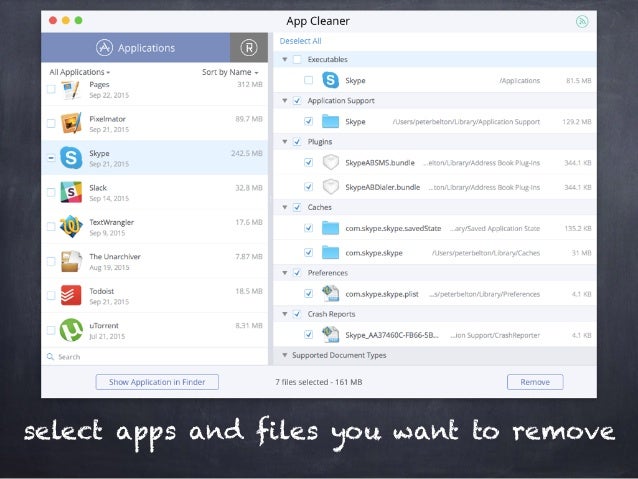Check the Todoist application checkbox
The width and height of the screenshot is (638, 479).
[51, 295]
